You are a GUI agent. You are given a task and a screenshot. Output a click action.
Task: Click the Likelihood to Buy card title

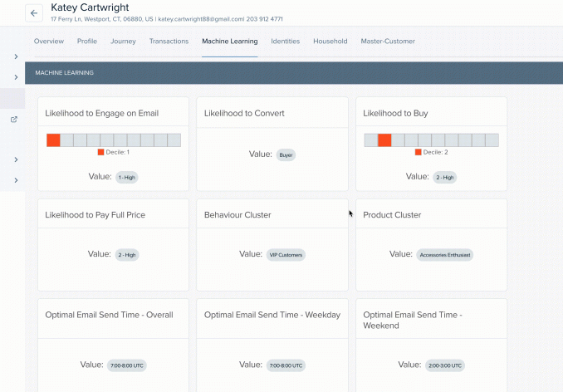click(395, 114)
